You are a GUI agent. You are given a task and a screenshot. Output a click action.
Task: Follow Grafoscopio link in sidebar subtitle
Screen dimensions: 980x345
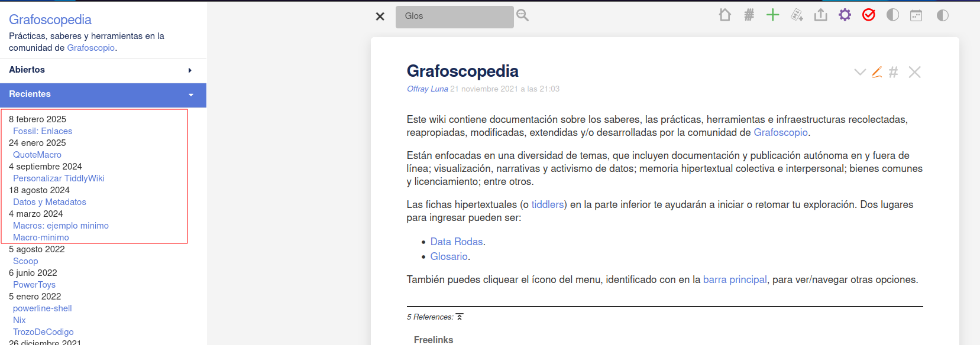point(91,48)
